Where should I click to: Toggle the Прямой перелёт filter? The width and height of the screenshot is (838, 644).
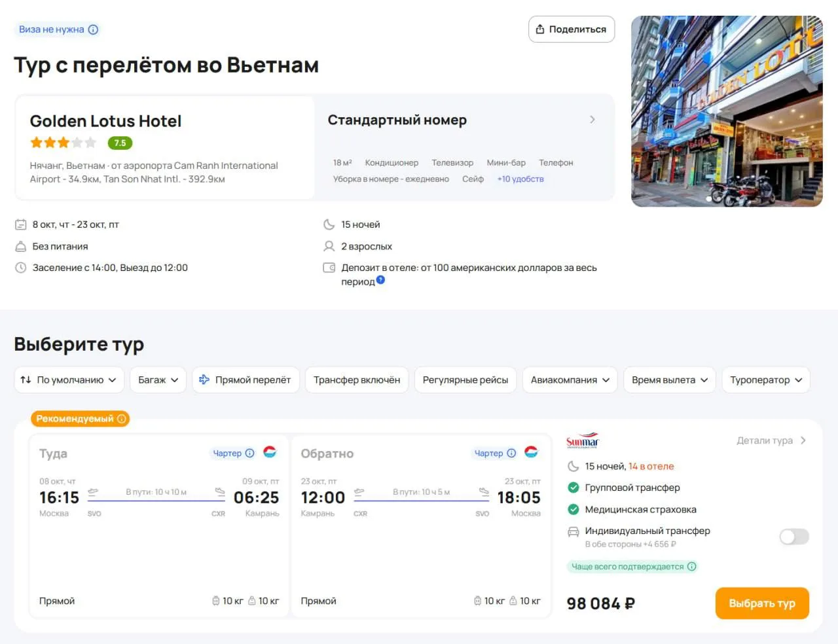(246, 380)
